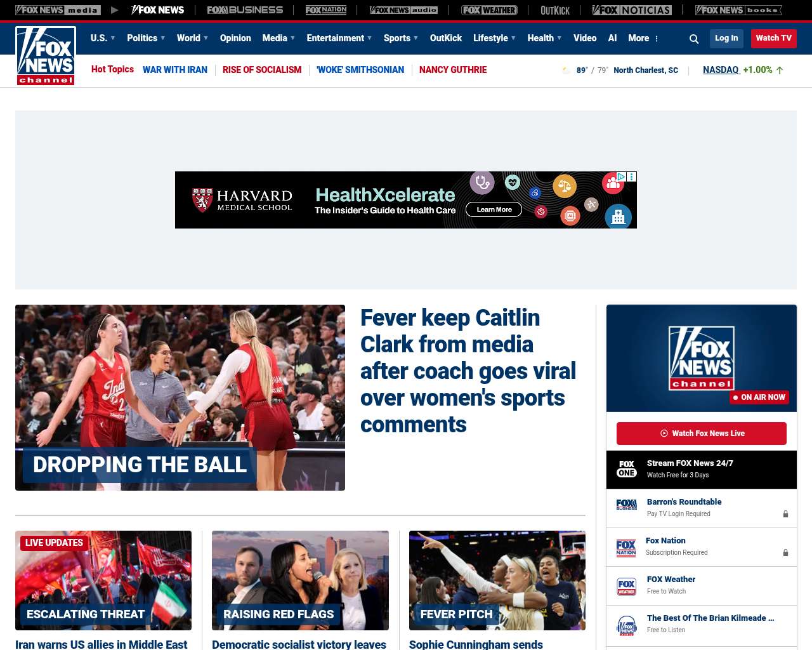Go to Fox Business network logo

[245, 10]
